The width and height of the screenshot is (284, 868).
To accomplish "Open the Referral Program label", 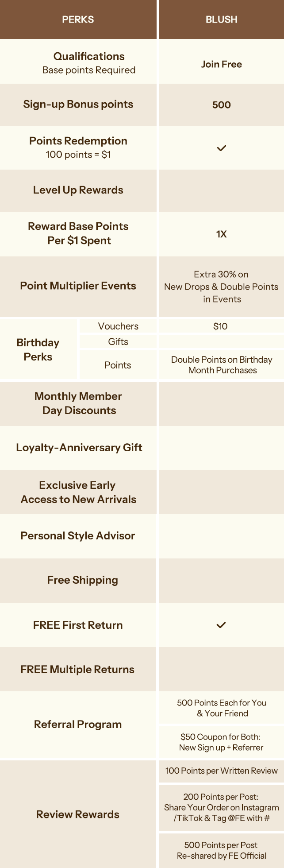I will [x=78, y=725].
